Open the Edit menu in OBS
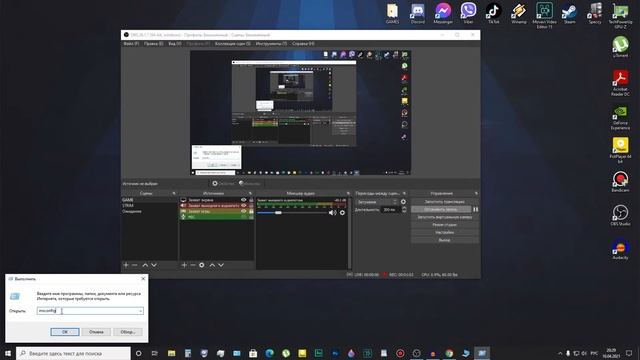This screenshot has width=640, height=360. click(153, 44)
